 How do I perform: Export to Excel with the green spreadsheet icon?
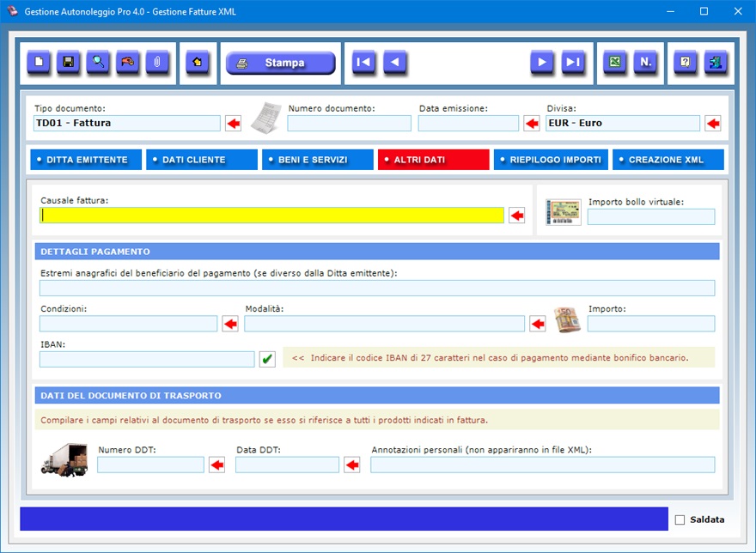tap(615, 62)
